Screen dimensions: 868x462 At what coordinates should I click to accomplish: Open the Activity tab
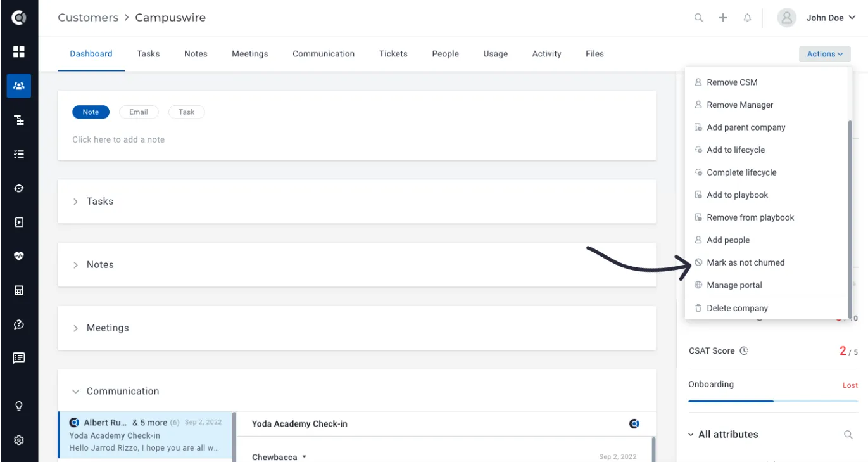[547, 54]
